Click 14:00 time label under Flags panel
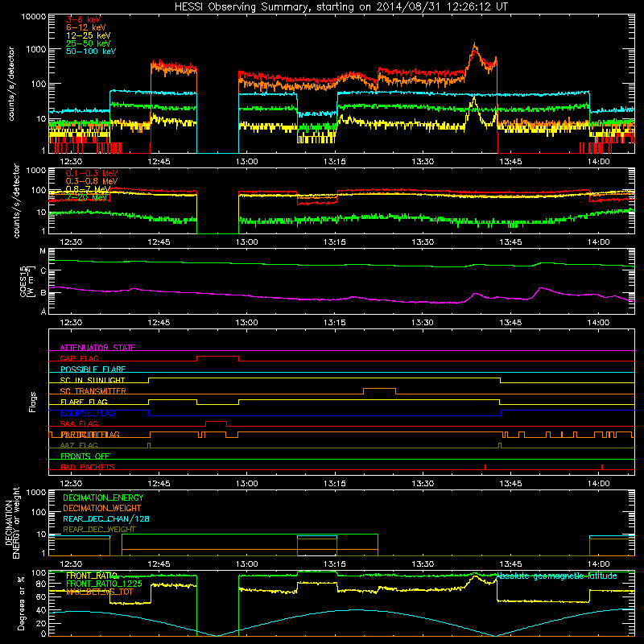Screen dimensions: 644x644 coord(598,484)
